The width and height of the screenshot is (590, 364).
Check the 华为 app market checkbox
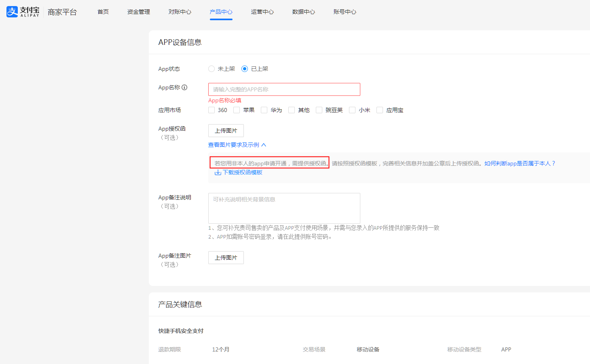[x=264, y=110]
